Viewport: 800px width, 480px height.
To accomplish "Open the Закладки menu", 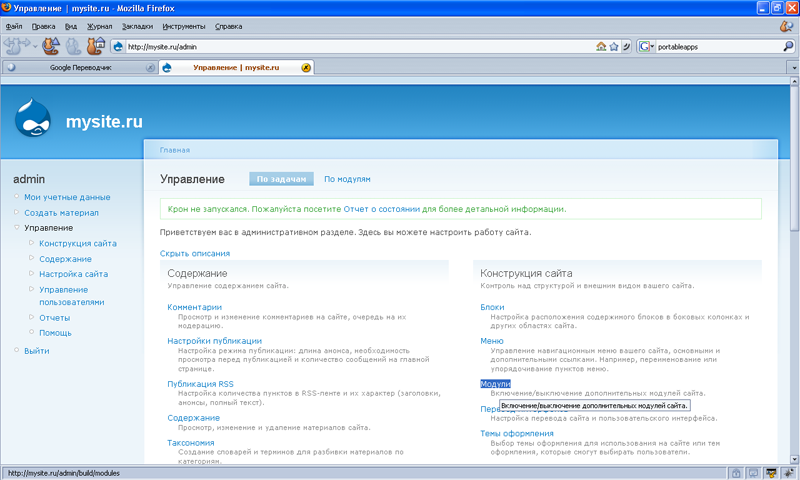I will [x=137, y=26].
